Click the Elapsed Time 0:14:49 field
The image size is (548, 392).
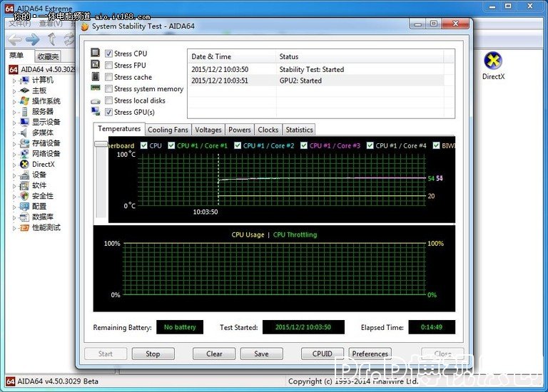click(432, 327)
